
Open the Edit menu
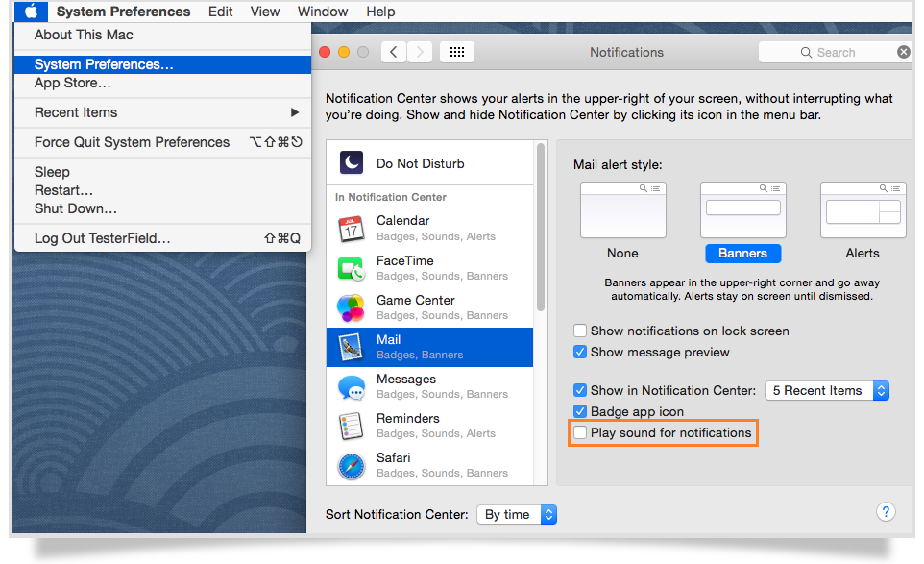tap(220, 12)
